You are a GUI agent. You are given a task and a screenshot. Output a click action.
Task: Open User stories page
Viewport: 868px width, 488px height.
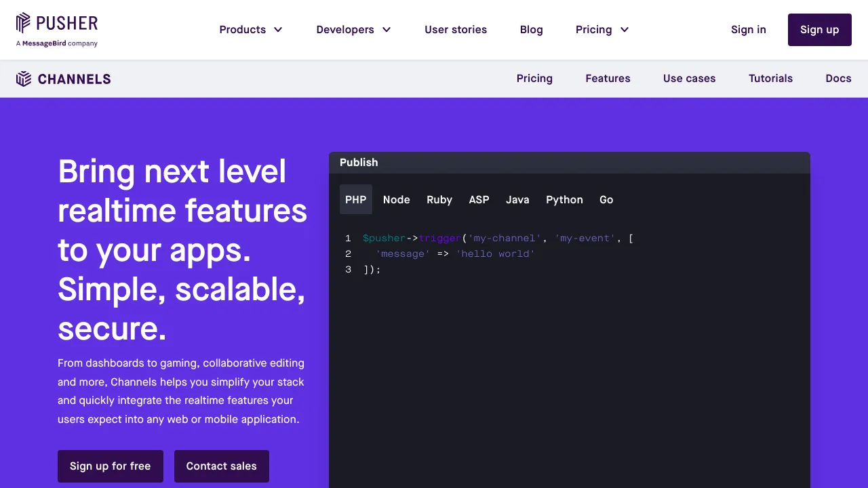[x=456, y=30]
